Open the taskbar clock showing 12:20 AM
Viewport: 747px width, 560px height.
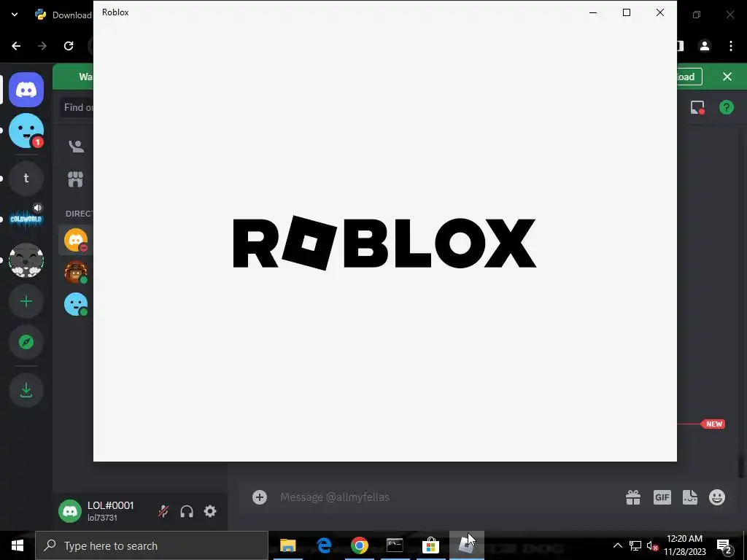[x=684, y=545]
